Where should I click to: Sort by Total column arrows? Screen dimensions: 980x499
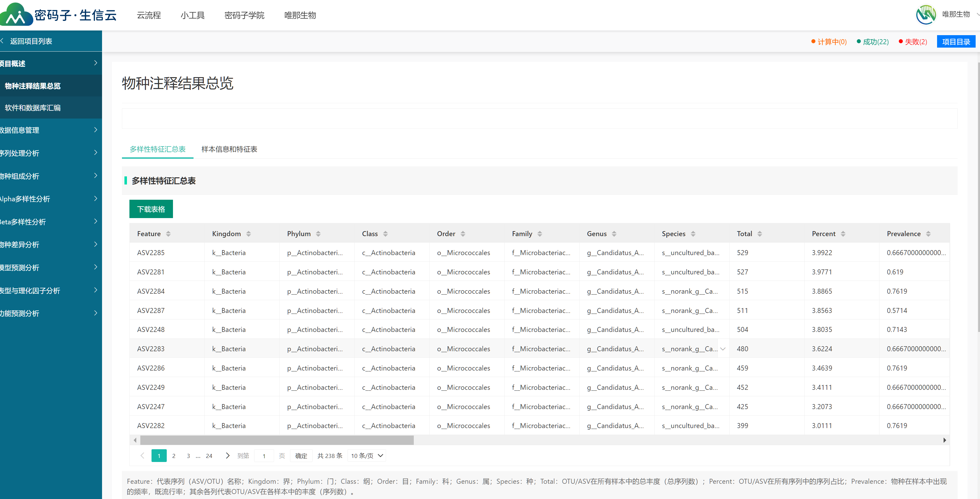tap(759, 234)
